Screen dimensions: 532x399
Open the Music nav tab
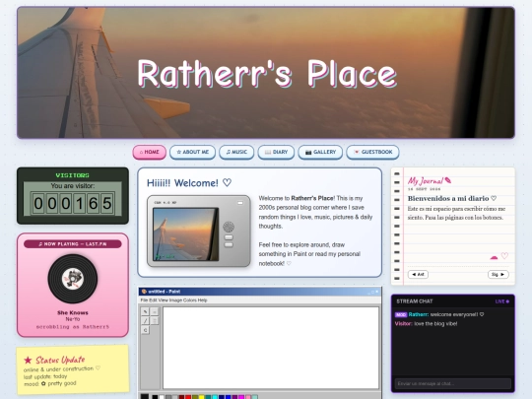tap(236, 152)
